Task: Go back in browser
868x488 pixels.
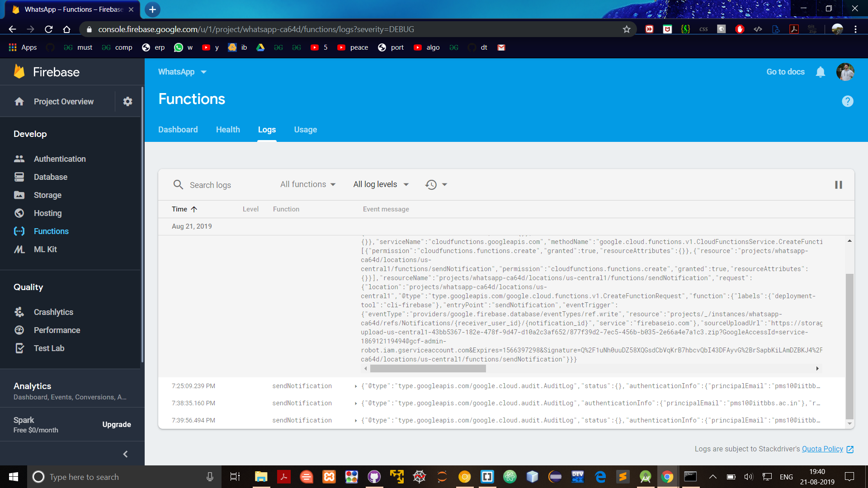Action: (12, 29)
